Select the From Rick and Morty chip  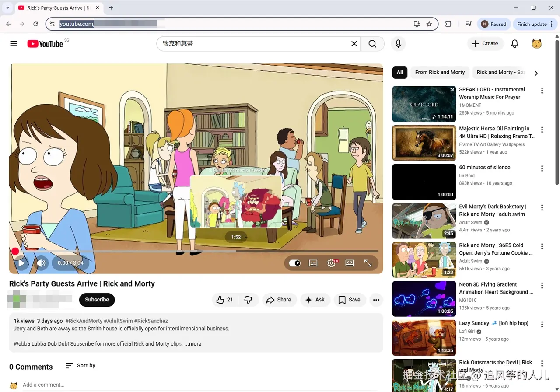pyautogui.click(x=440, y=73)
